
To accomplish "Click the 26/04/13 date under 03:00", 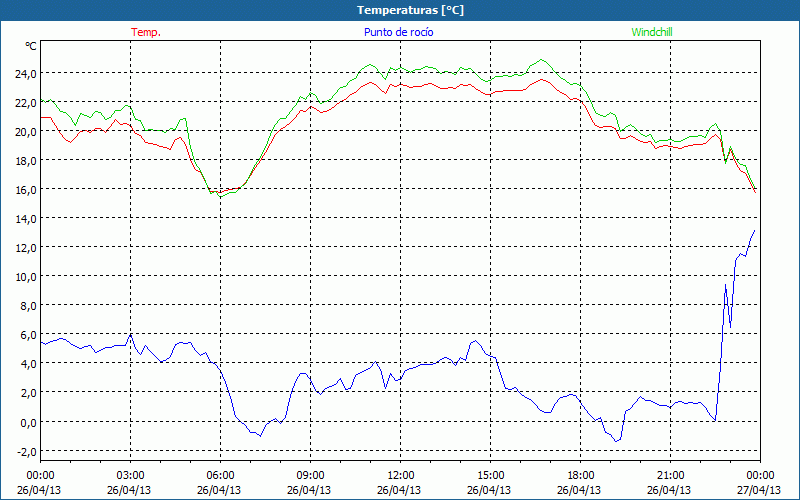I will [129, 490].
